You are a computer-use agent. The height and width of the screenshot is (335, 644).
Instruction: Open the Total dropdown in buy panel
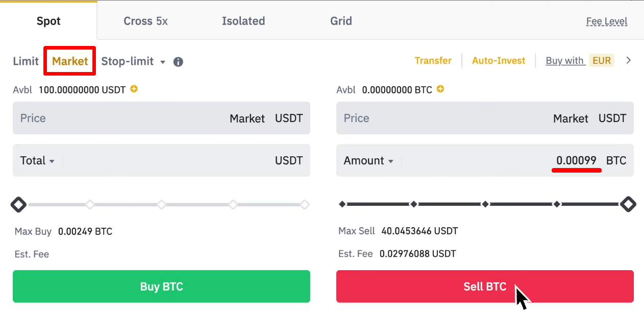coord(37,161)
